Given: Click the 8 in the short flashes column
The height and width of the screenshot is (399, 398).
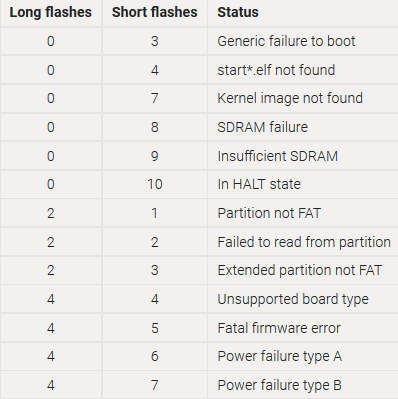Looking at the screenshot, I should click(x=155, y=127).
